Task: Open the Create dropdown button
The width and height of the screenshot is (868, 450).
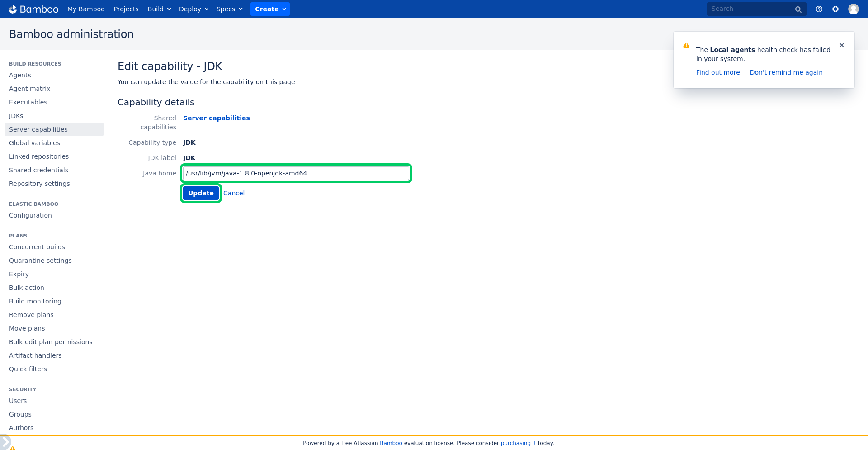Action: pyautogui.click(x=270, y=9)
